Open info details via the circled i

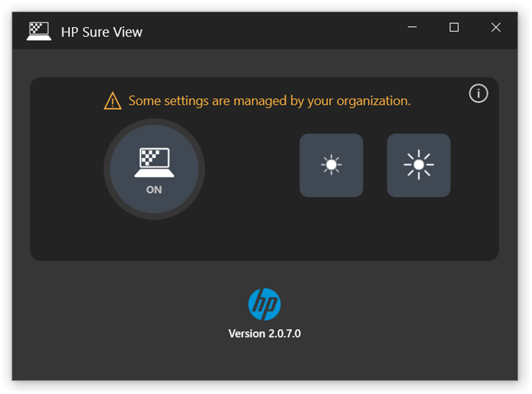[x=478, y=94]
